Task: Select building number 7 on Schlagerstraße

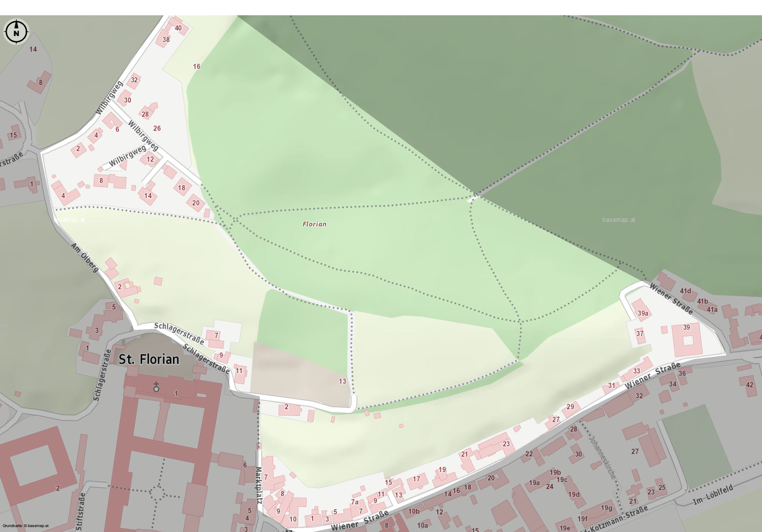Action: [216, 336]
